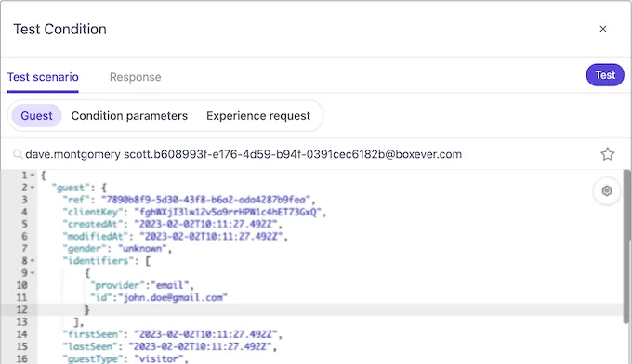Click the "gender" value "unknown"
Image resolution: width=632 pixels, height=364 pixels.
tap(142, 249)
